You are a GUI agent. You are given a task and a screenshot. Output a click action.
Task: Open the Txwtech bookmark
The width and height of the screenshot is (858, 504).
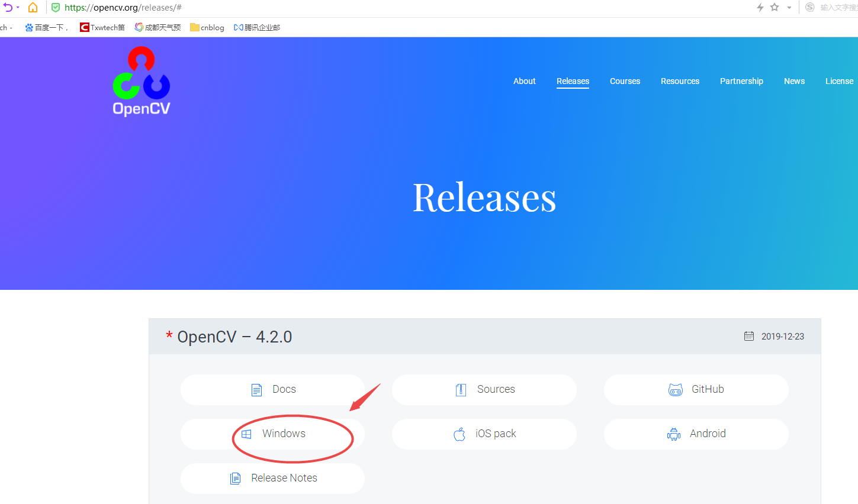click(102, 27)
